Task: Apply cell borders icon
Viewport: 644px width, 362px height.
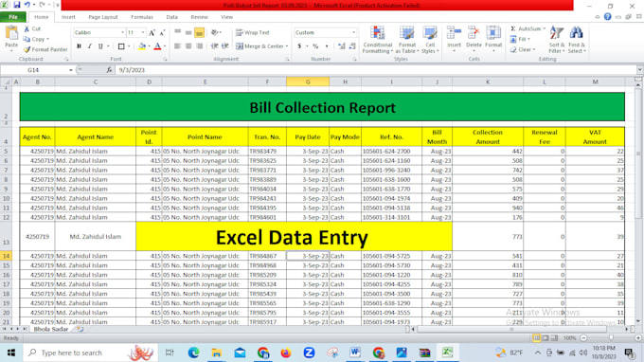Action: pos(121,46)
